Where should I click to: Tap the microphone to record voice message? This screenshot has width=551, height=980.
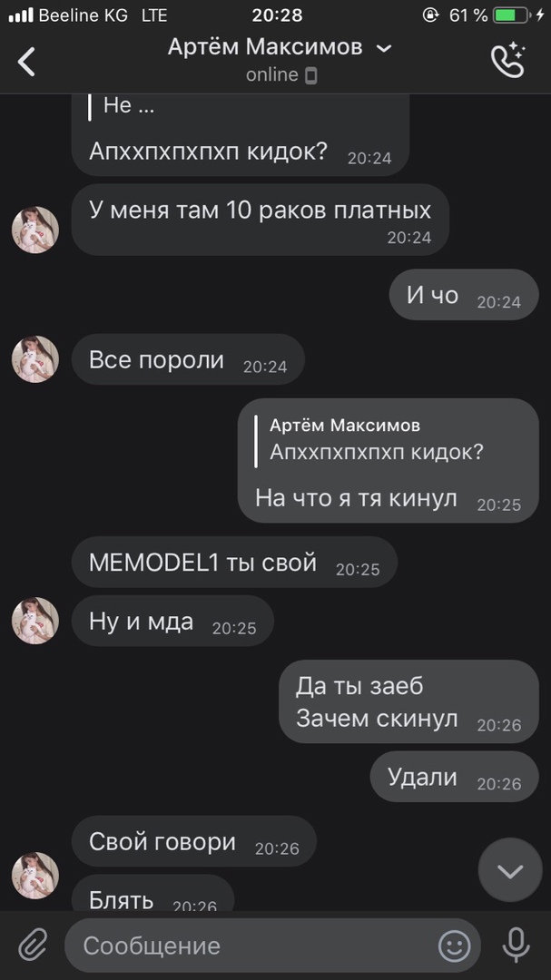pyautogui.click(x=516, y=945)
